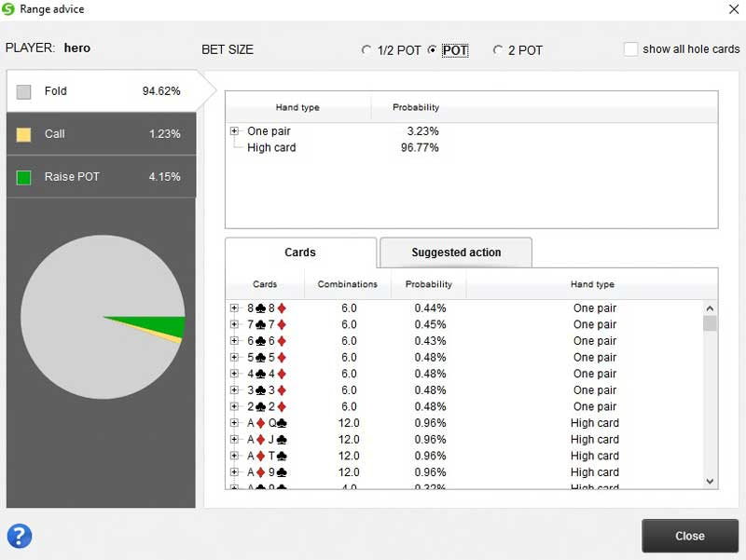Switch to the Suggested action tab
Screen dimensions: 746x560
point(455,252)
